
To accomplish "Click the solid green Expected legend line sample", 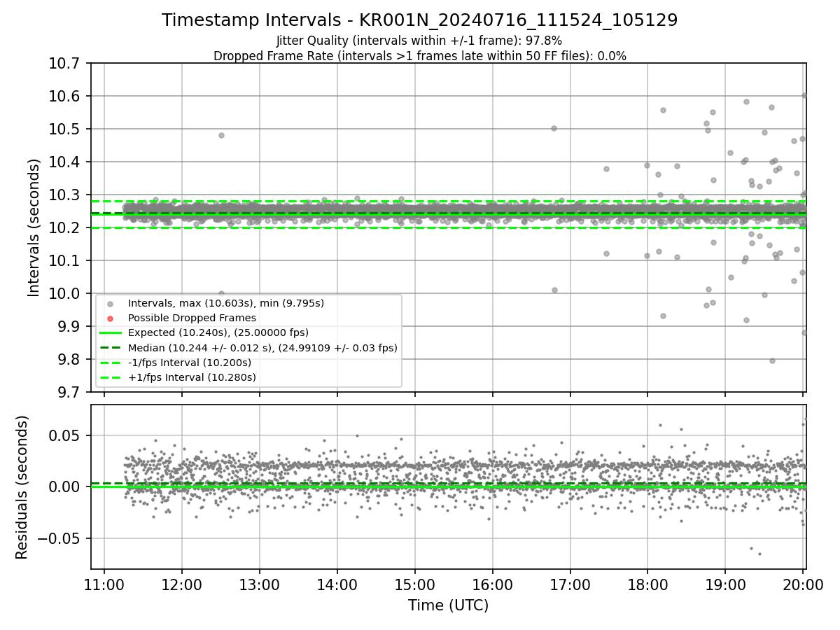I will [110, 332].
